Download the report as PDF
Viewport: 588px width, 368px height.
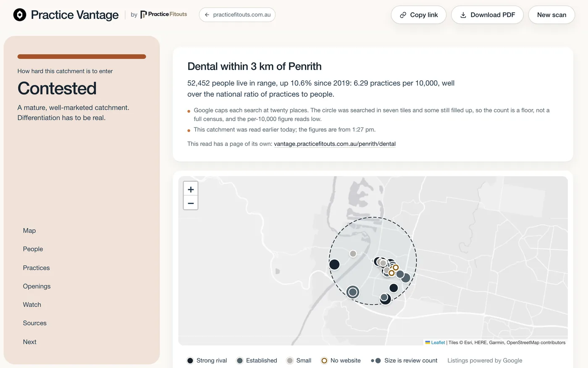[x=487, y=15]
